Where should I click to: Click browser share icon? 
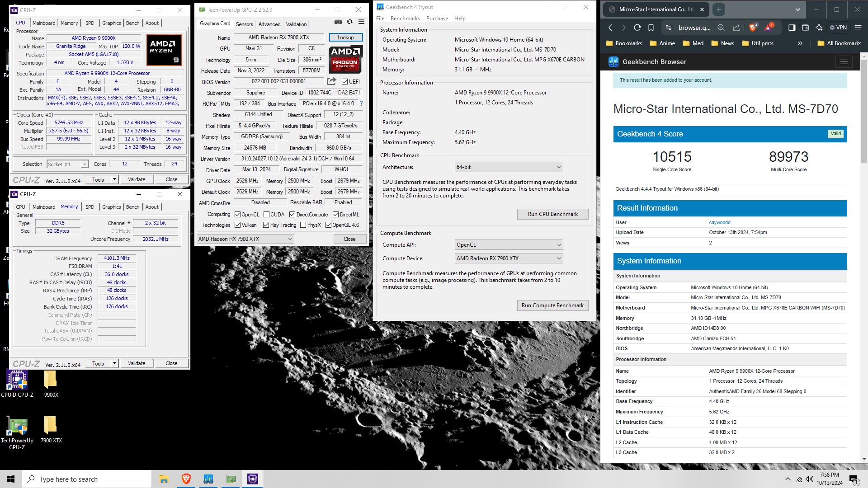[736, 28]
